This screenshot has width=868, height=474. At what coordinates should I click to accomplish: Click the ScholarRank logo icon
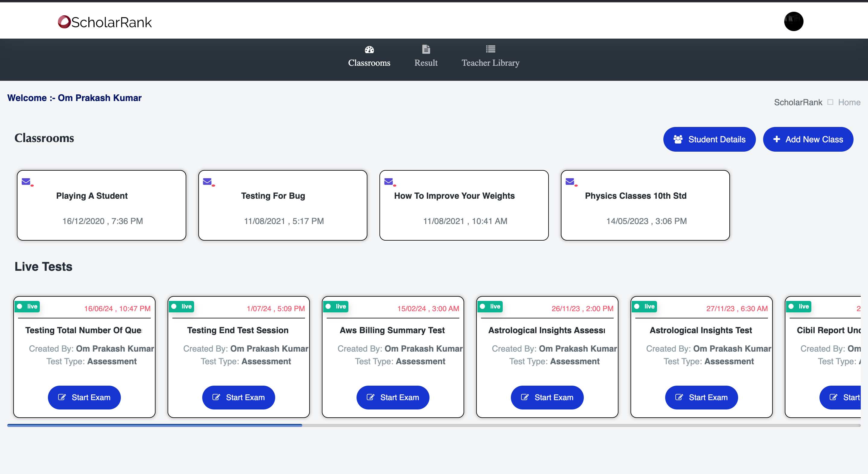tap(64, 22)
